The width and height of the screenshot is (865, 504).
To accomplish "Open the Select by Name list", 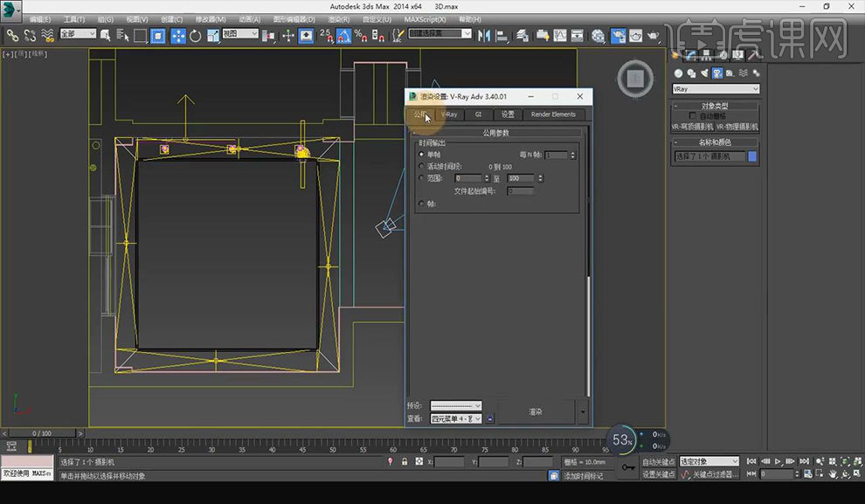I will click(x=122, y=36).
